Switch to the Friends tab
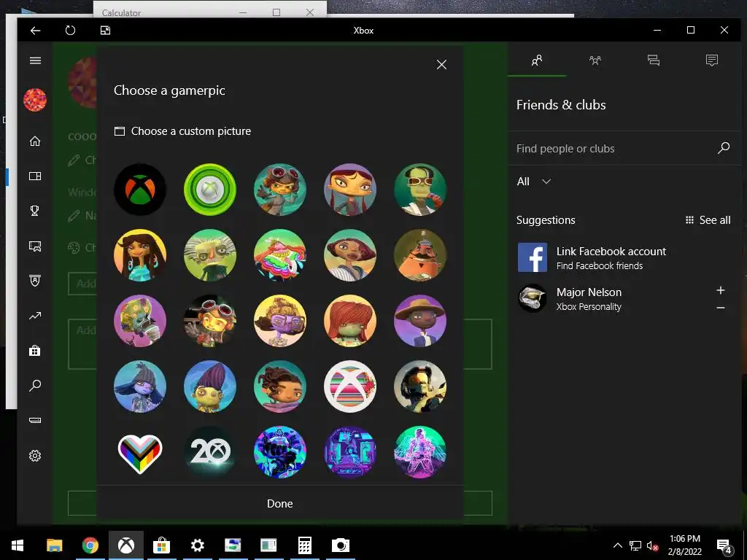The width and height of the screenshot is (747, 560). click(x=537, y=61)
